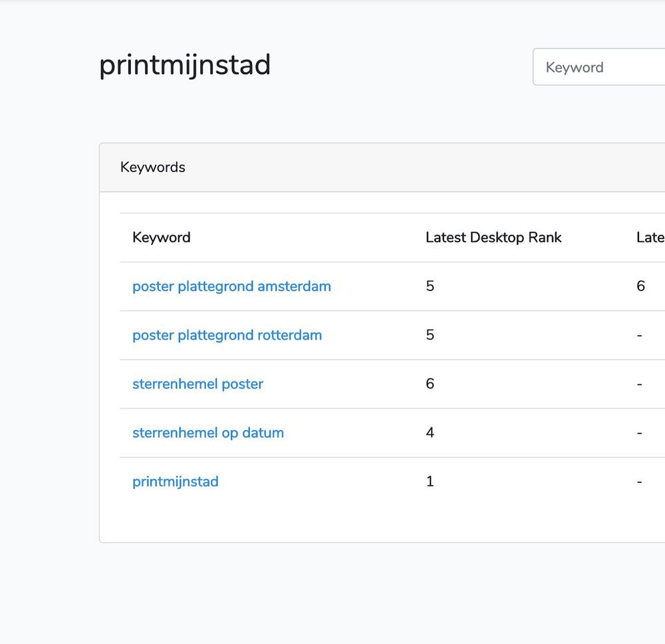Click the 'printmijnstad' keyword link in table

[x=176, y=482]
